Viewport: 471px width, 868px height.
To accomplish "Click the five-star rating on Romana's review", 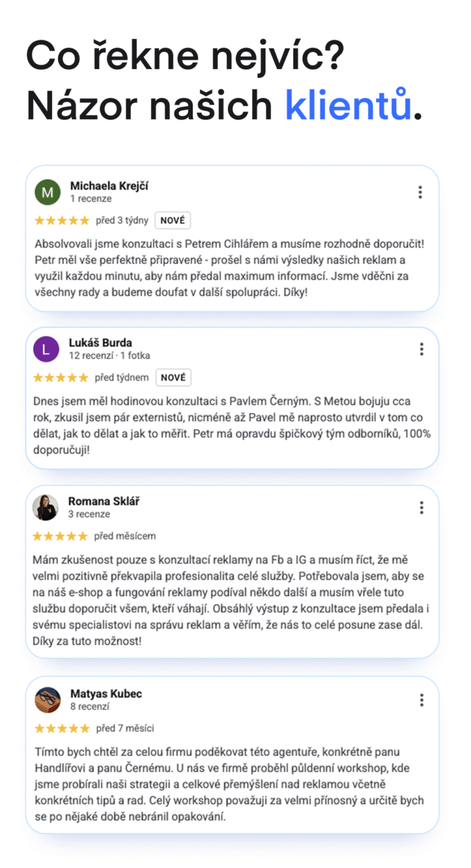I will tap(60, 536).
